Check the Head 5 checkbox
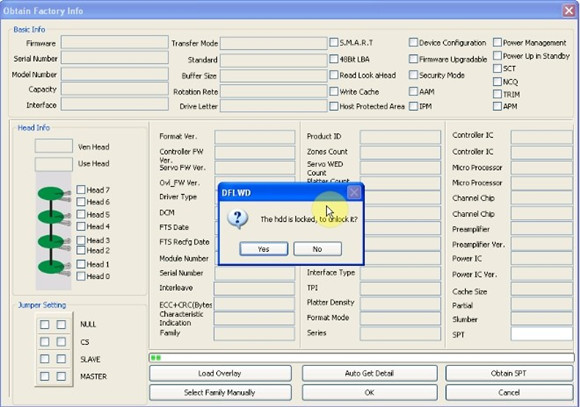The height and width of the screenshot is (407, 580). pos(81,215)
